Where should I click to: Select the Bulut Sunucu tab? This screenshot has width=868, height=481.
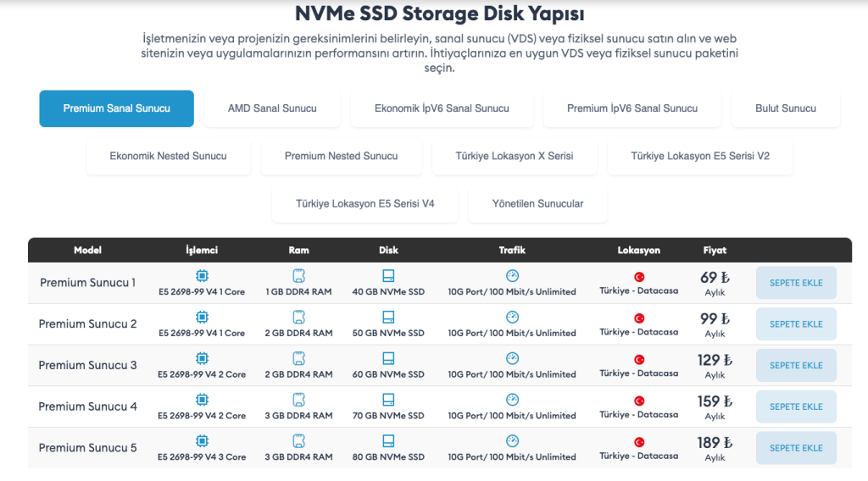click(786, 108)
